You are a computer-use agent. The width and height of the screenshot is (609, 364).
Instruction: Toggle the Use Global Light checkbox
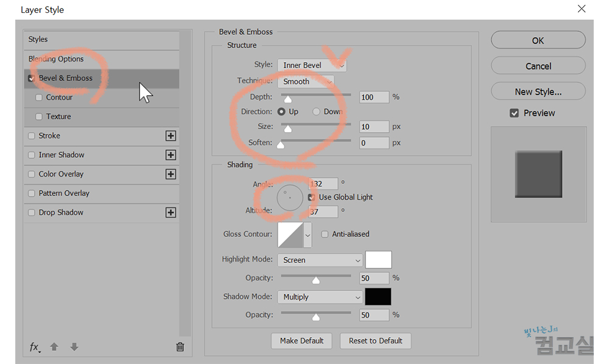tap(311, 197)
